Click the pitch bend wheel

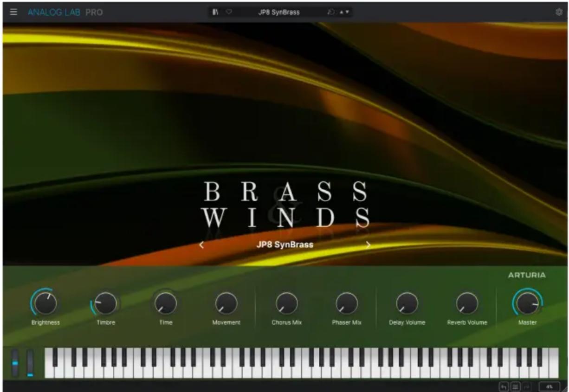[15, 363]
